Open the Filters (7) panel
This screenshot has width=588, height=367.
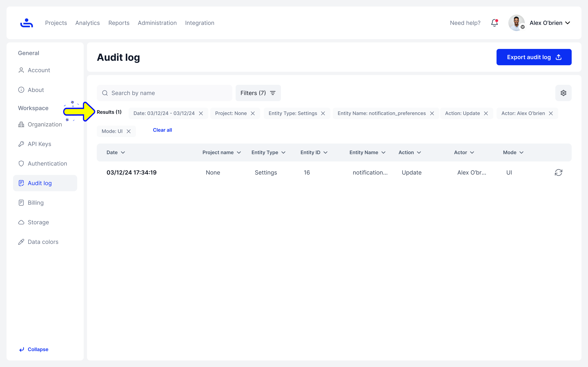(x=258, y=93)
